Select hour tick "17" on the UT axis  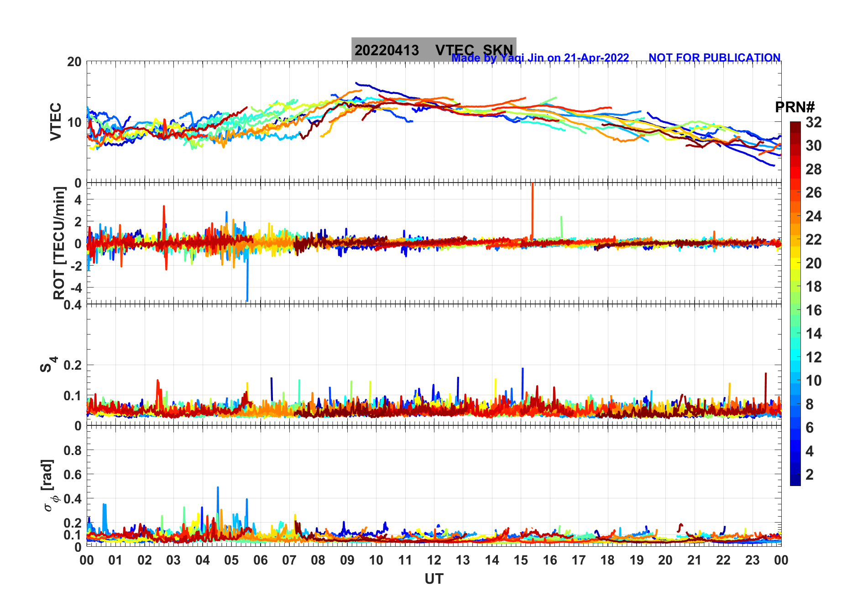pos(579,560)
